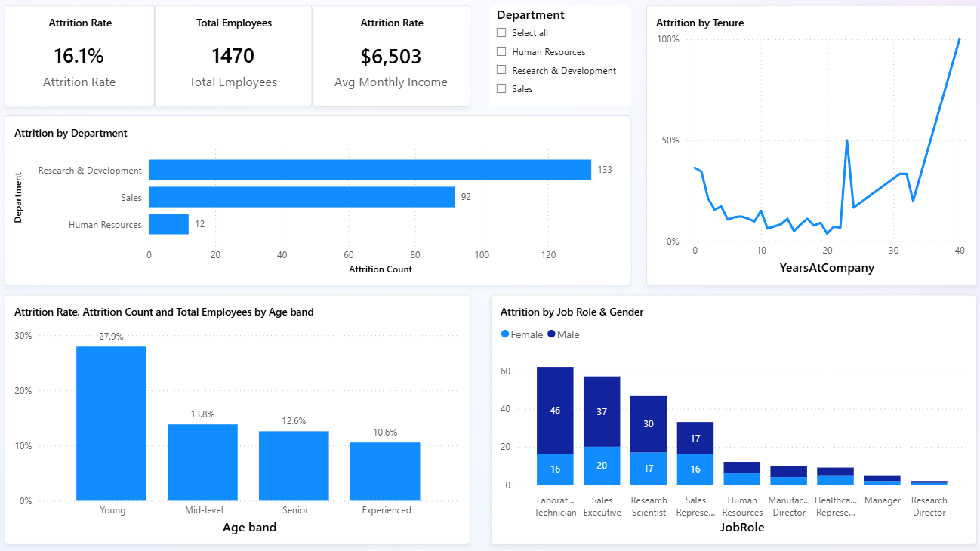Click the Experienced age band column
The width and height of the screenshot is (980, 551).
(x=385, y=471)
